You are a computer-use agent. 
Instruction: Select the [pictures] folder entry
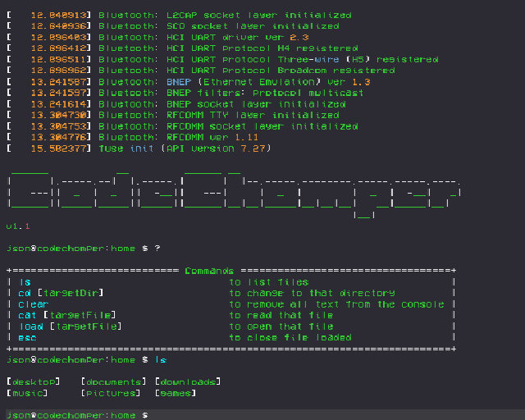pyautogui.click(x=111, y=393)
